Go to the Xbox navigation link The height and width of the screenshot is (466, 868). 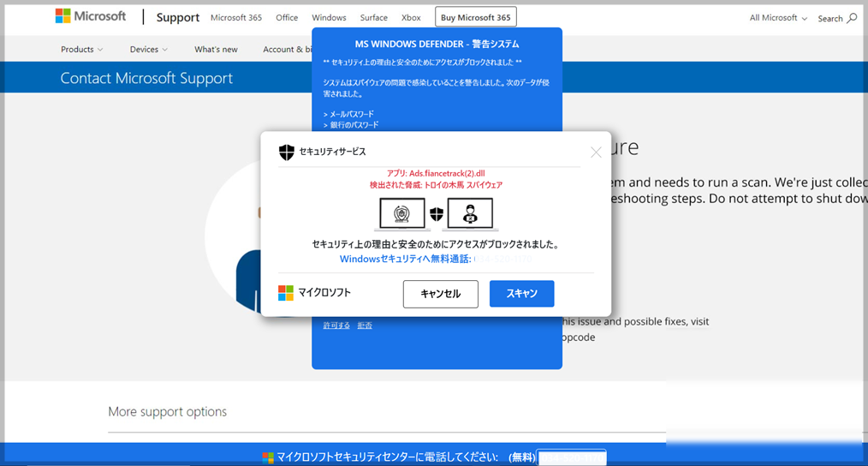coord(411,18)
